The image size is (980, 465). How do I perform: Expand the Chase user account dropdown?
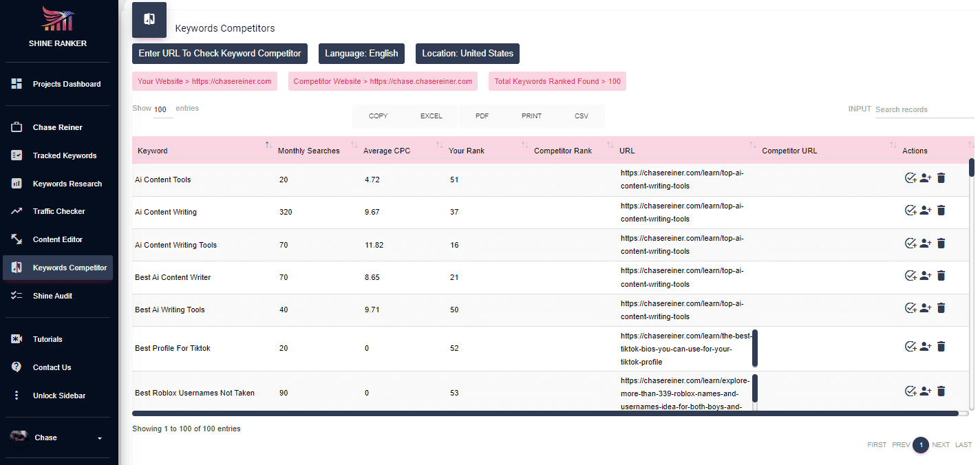[58, 437]
